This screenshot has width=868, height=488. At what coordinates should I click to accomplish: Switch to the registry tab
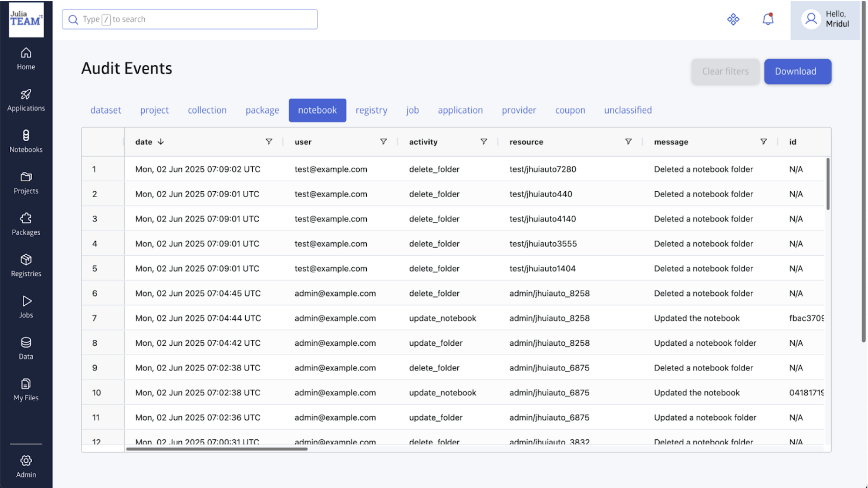coord(371,110)
